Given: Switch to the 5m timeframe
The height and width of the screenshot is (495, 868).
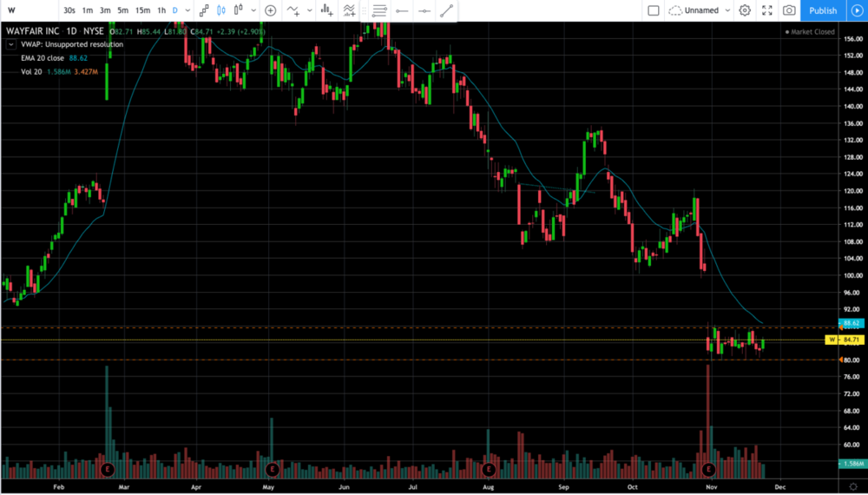Looking at the screenshot, I should click(x=123, y=10).
